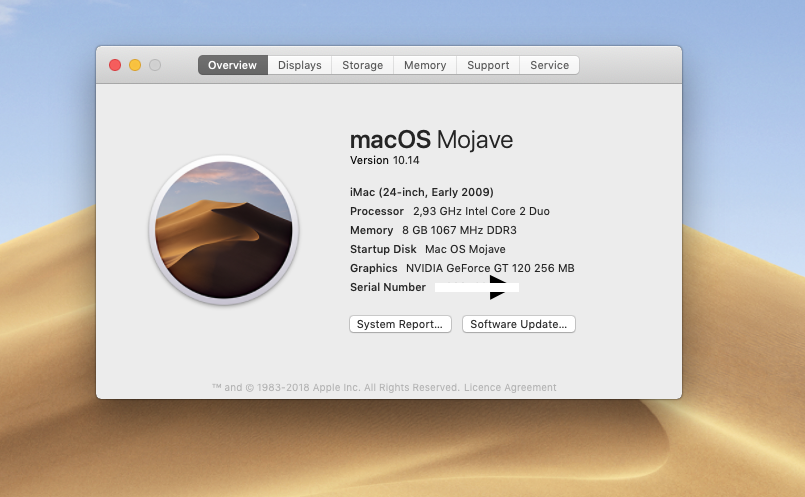Click the Serial Number label
Screen dimensions: 805x497
point(388,287)
